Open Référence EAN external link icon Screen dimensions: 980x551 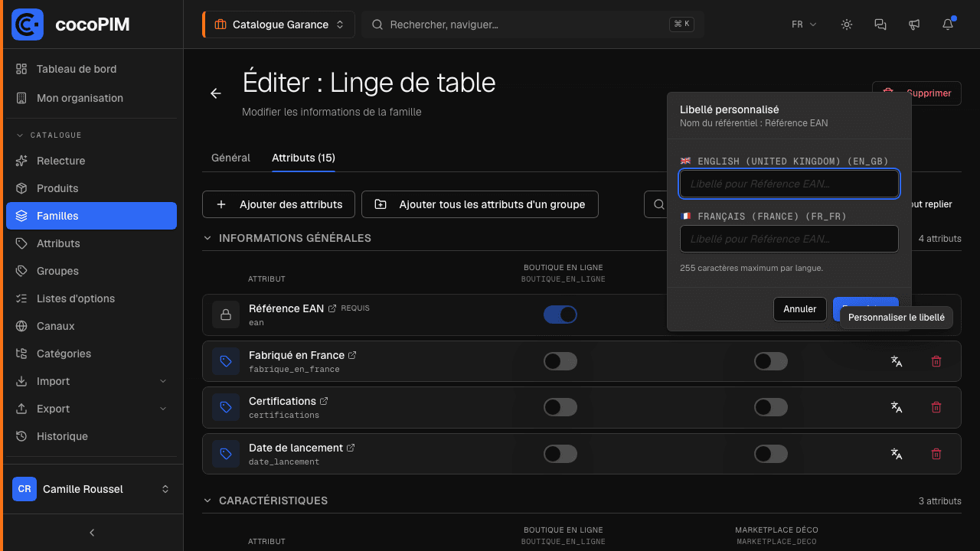(x=332, y=308)
